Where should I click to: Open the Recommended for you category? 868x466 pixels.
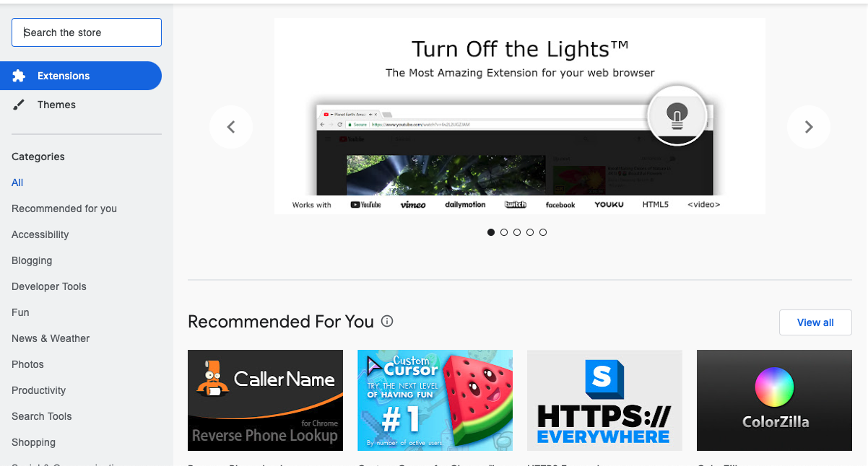coord(64,208)
